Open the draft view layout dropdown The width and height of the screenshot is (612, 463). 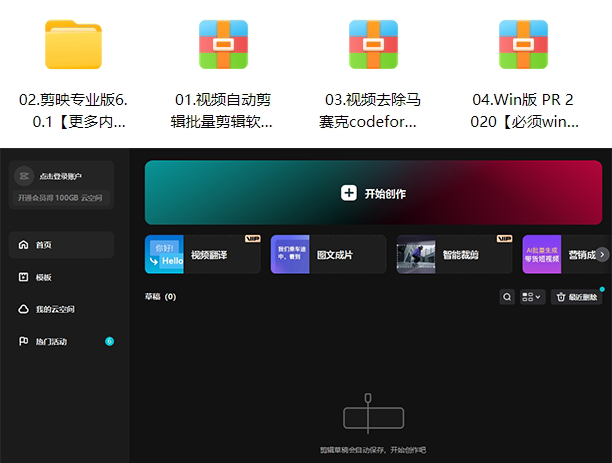point(532,297)
